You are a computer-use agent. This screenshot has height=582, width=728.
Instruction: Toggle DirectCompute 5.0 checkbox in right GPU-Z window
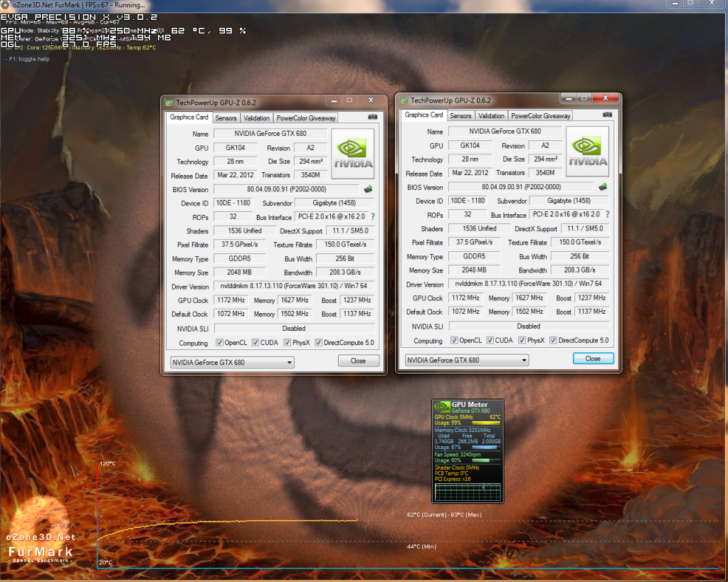pos(553,340)
